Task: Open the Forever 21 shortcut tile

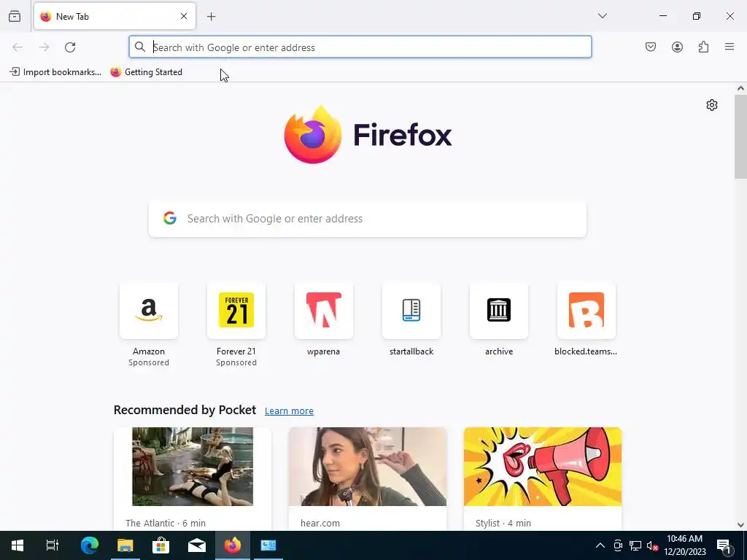Action: 236,311
